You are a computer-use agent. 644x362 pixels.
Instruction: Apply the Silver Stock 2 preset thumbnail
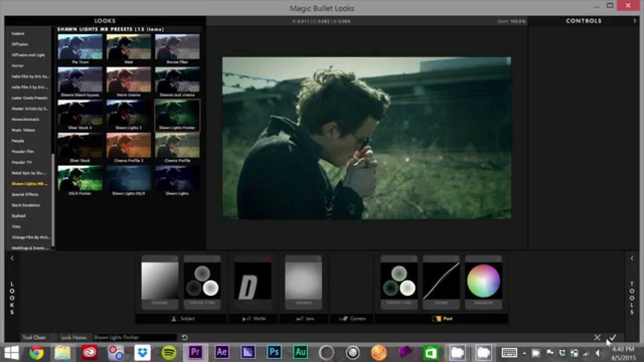(x=80, y=113)
